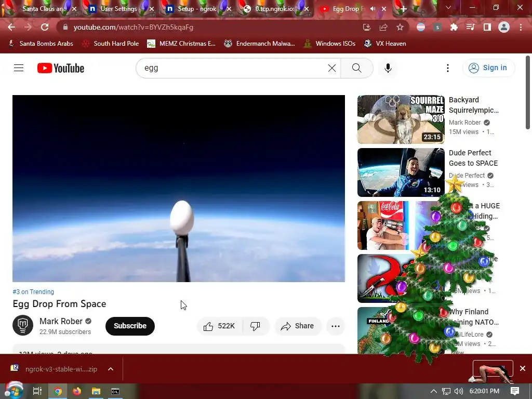The width and height of the screenshot is (532, 399).
Task: Open Task View on taskbar
Action: pos(37,391)
